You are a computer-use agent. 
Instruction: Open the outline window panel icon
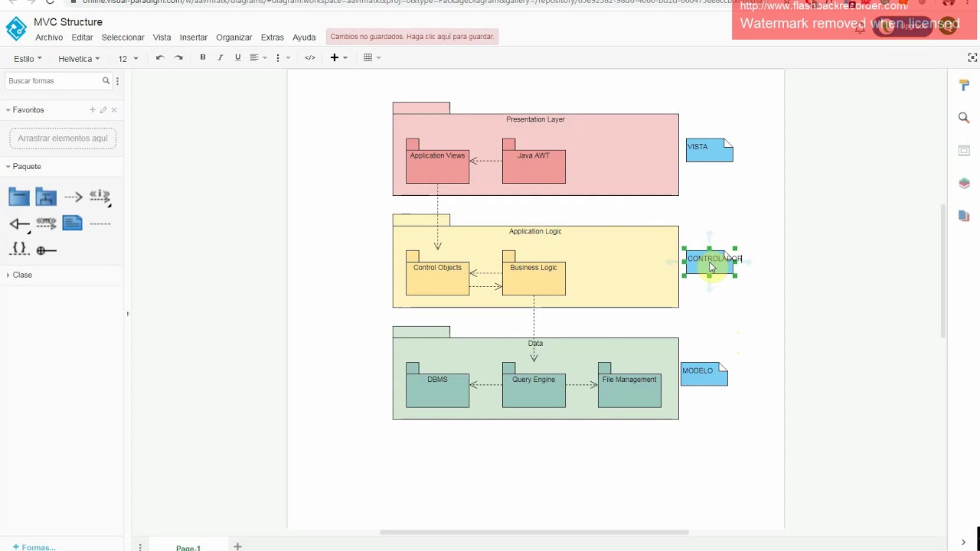965,151
